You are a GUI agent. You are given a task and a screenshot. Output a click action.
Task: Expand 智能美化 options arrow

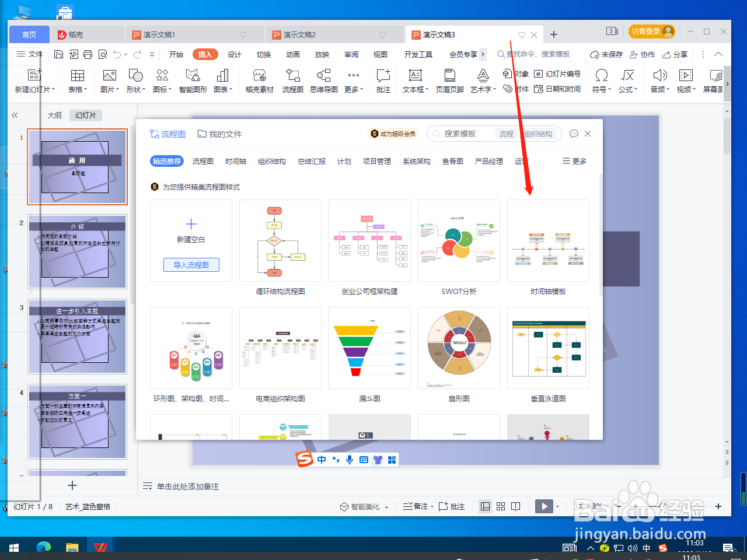[386, 507]
